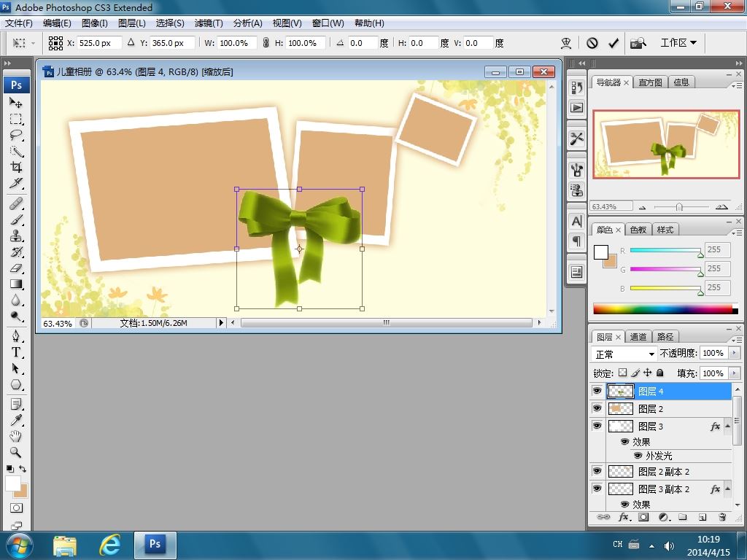Select the Eyedropper tool
The image size is (747, 560).
16,419
